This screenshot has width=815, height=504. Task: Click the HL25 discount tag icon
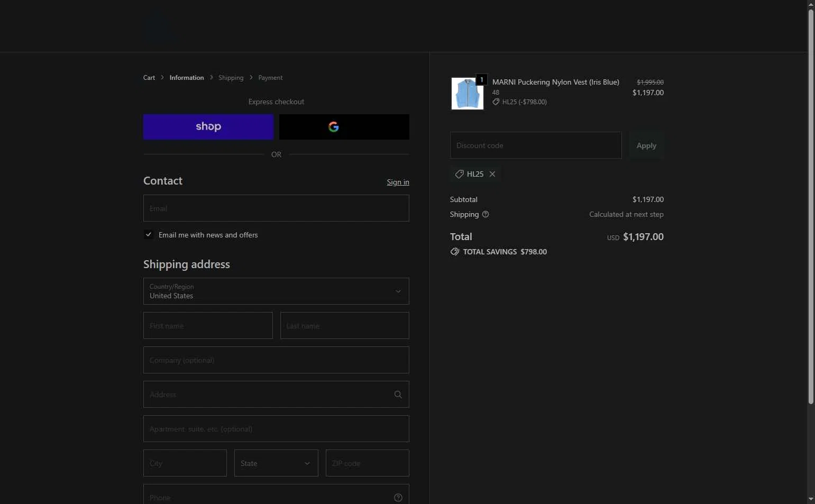point(459,174)
